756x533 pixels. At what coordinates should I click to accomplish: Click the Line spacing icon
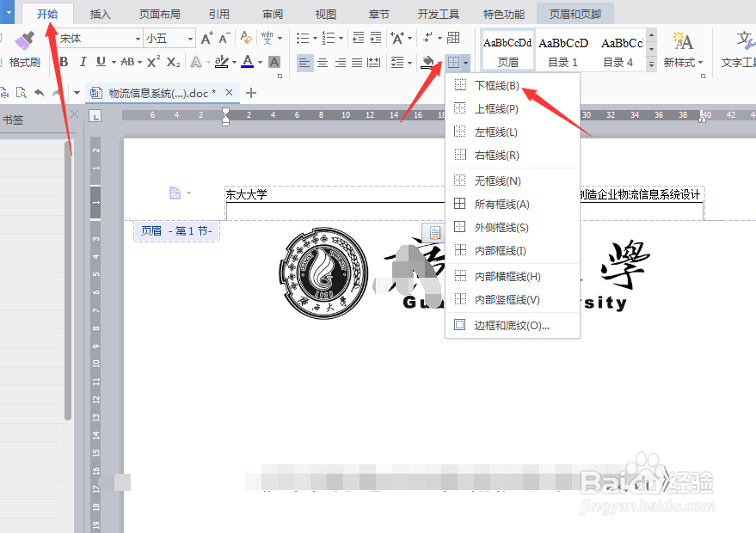(397, 63)
